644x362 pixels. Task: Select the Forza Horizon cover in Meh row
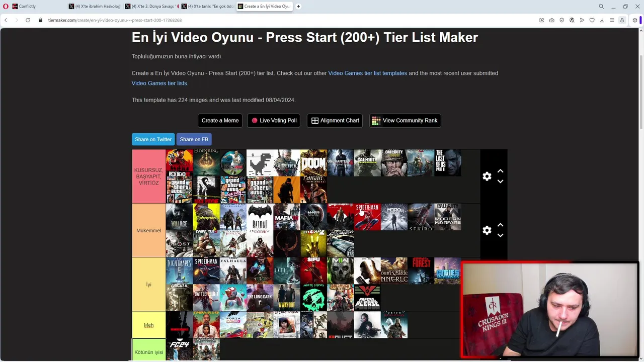click(x=233, y=325)
